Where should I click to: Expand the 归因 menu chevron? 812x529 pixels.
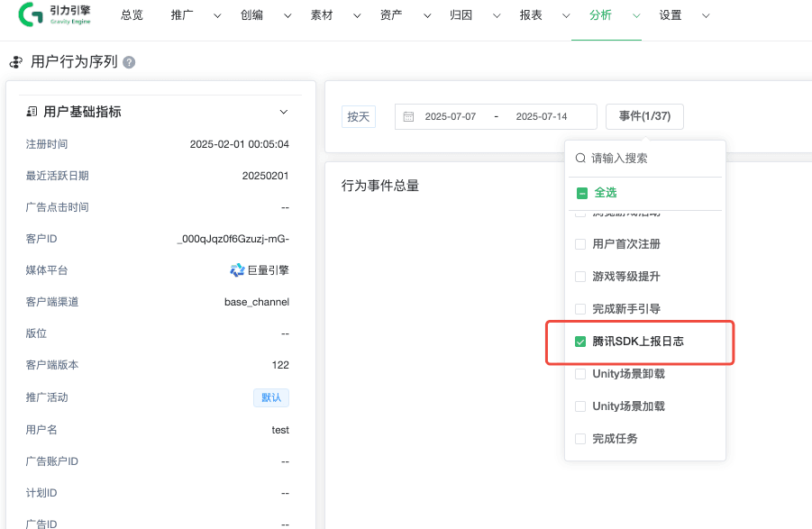[497, 16]
